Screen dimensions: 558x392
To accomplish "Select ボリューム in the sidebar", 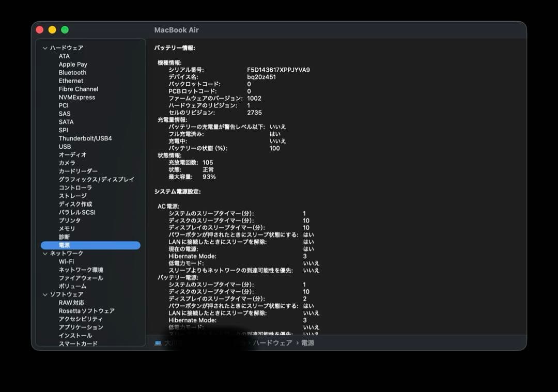I will click(73, 286).
